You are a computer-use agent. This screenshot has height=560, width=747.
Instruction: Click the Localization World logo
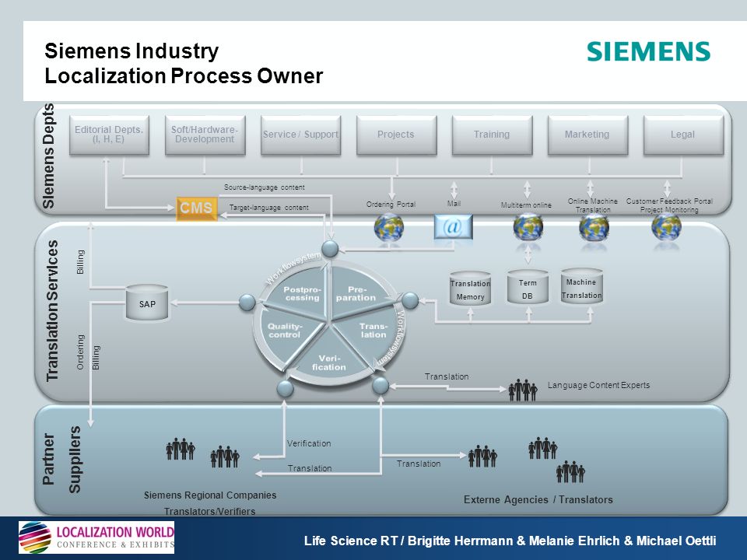[96, 537]
